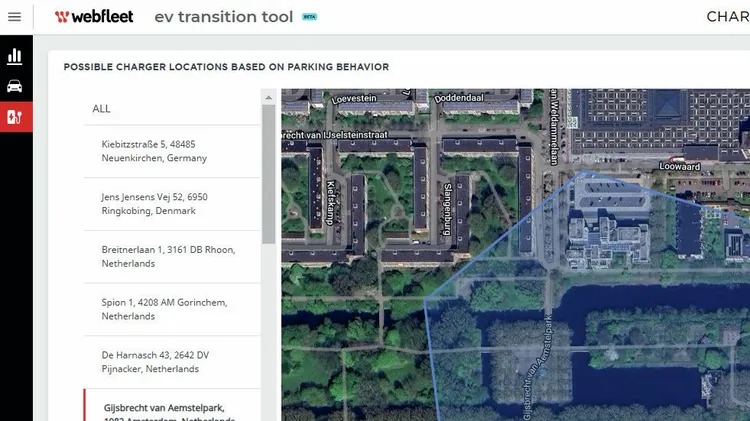Click the Kiefskamp street label on map
Screen dimensions: 750x421
point(330,203)
